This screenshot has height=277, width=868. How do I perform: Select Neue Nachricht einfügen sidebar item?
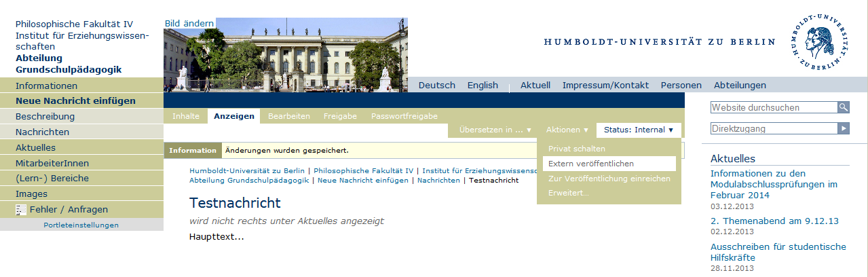click(x=81, y=100)
